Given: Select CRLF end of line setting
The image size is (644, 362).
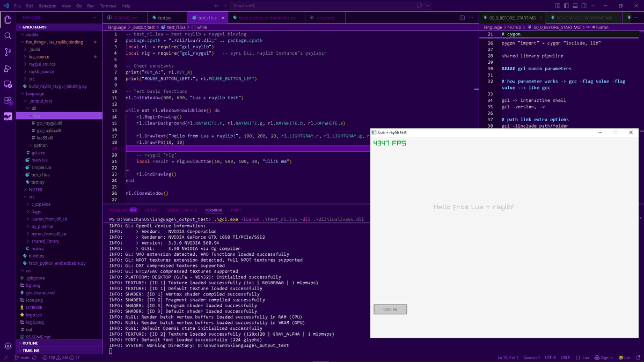Looking at the screenshot, I should [565, 357].
